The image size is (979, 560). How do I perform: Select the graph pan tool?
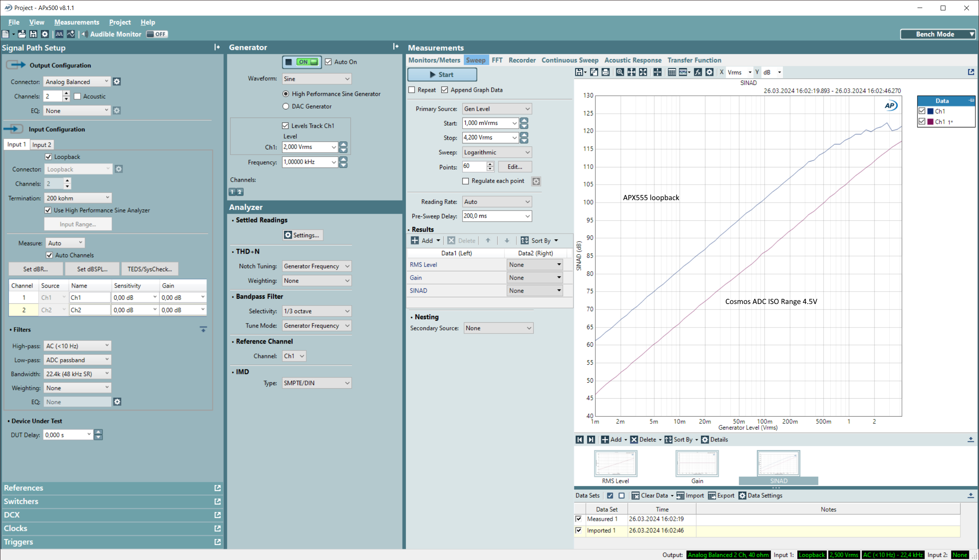(631, 72)
